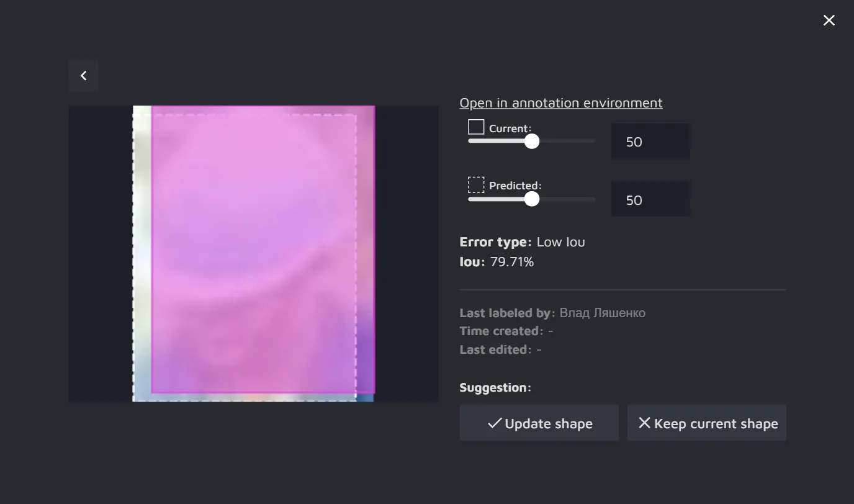Click the checkmark icon on Update shape
This screenshot has height=504, width=854.
tap(494, 423)
